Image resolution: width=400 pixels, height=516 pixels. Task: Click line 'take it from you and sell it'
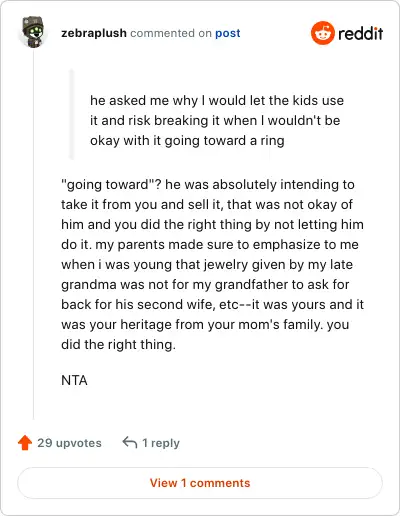[x=207, y=204]
